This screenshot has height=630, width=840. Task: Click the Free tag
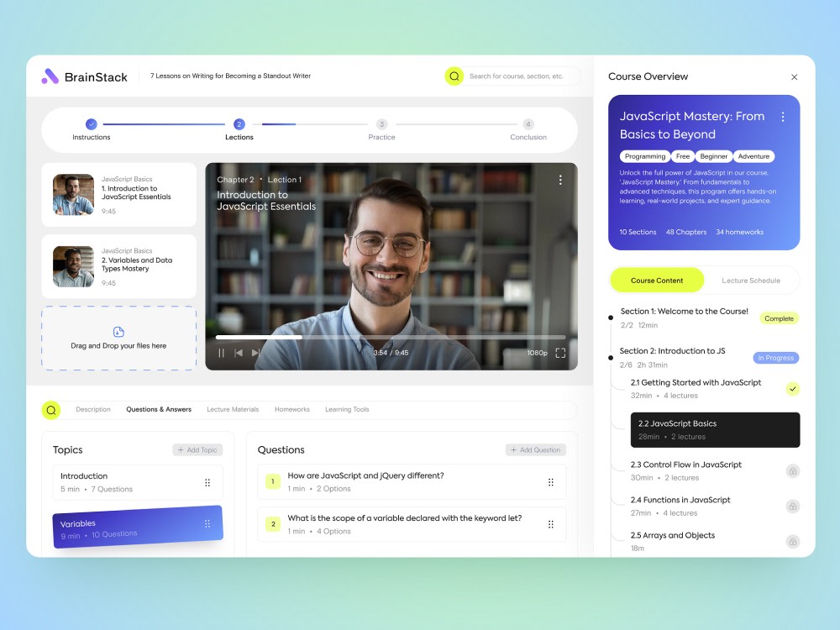click(682, 156)
